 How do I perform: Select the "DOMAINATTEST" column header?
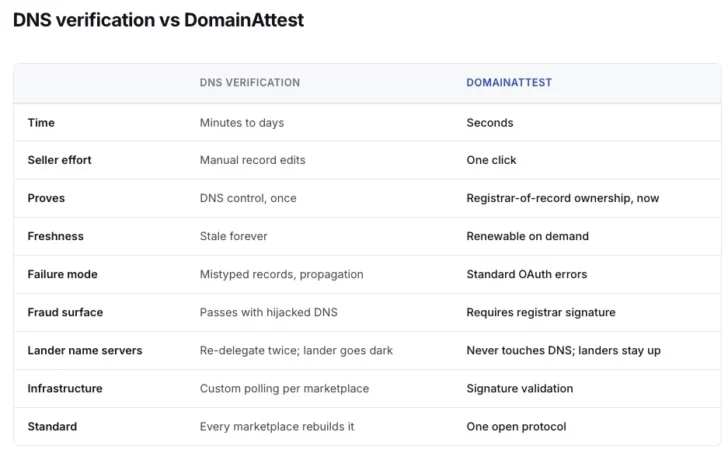509,83
